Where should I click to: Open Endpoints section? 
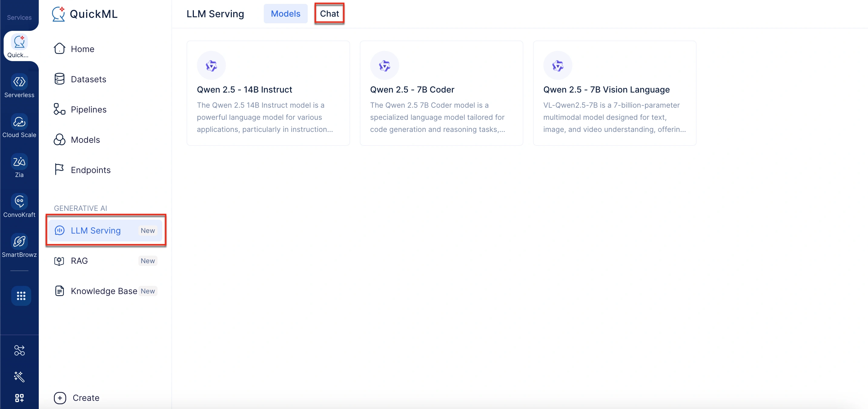click(x=105, y=170)
